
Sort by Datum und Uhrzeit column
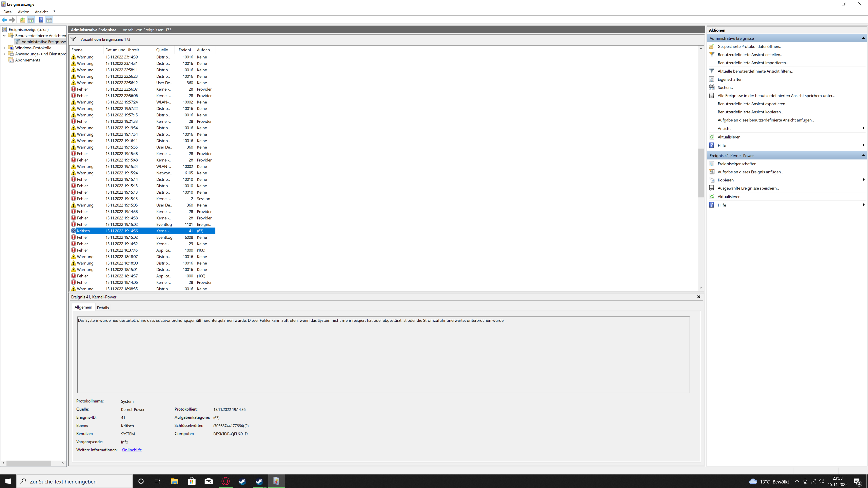pyautogui.click(x=129, y=50)
